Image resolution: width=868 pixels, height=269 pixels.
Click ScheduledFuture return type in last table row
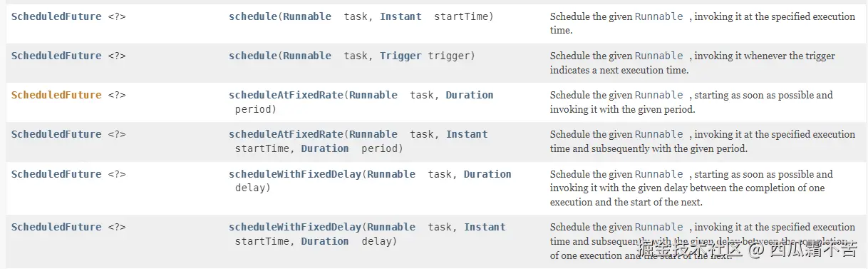pyautogui.click(x=56, y=227)
